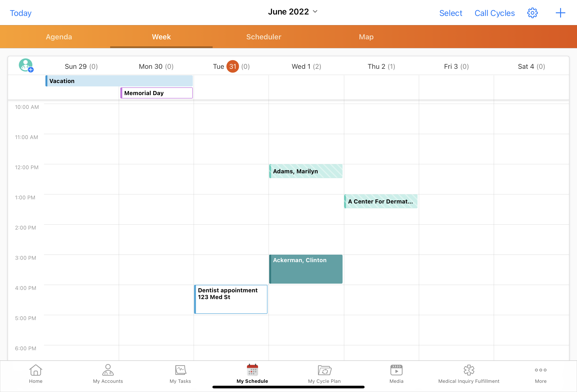
Task: Open Medical Inquiry Fulfillment icon
Action: tap(469, 374)
